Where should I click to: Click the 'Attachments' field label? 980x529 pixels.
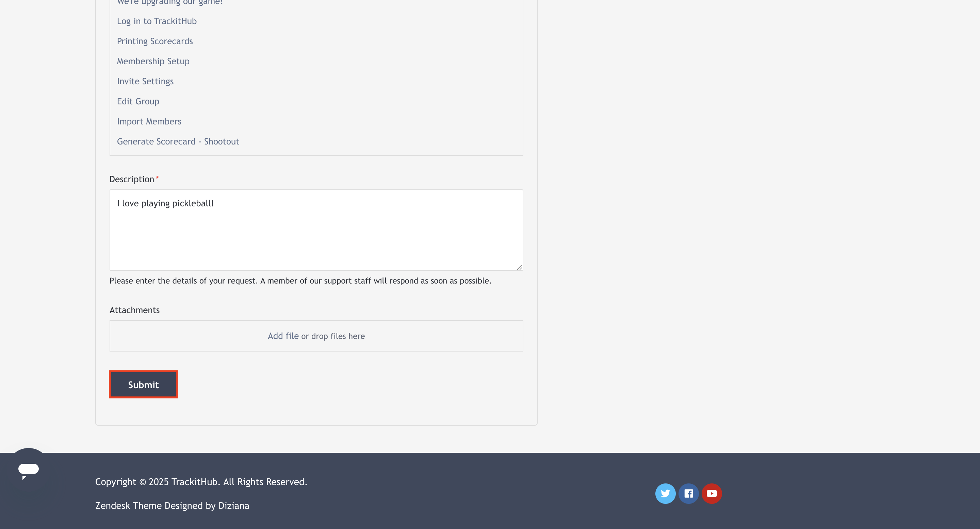[x=135, y=310]
